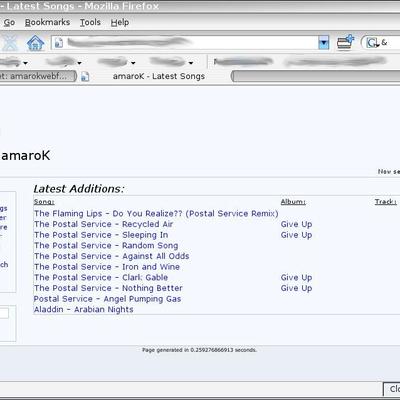Open first blurred bookmark folder dropdown

coord(25,63)
